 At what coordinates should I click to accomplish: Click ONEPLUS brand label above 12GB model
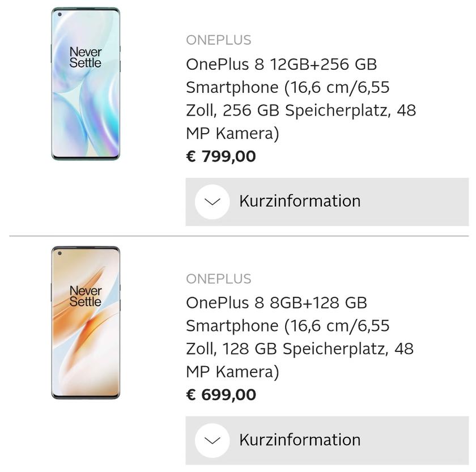pyautogui.click(x=219, y=40)
